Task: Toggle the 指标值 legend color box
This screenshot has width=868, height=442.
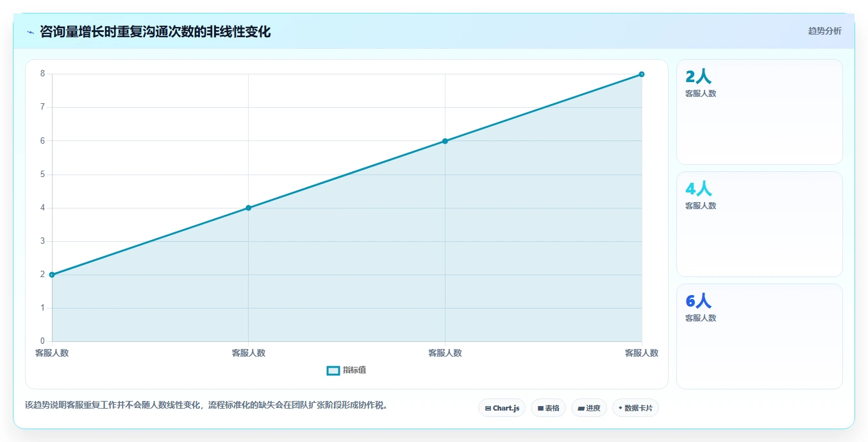Action: click(x=333, y=370)
